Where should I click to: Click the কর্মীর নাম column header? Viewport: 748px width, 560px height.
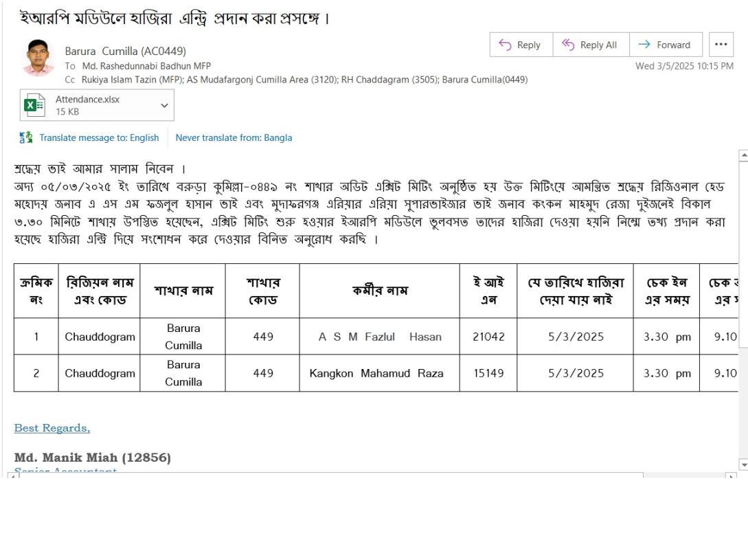point(380,291)
